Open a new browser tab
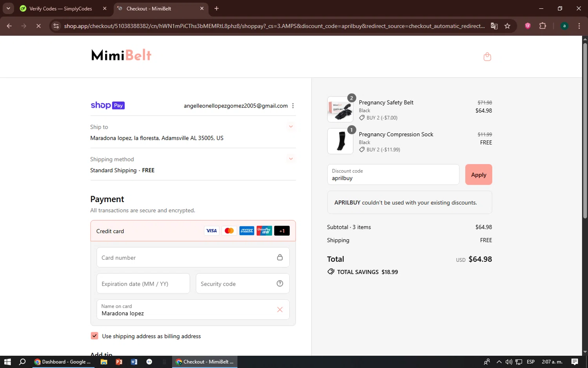 (x=217, y=9)
